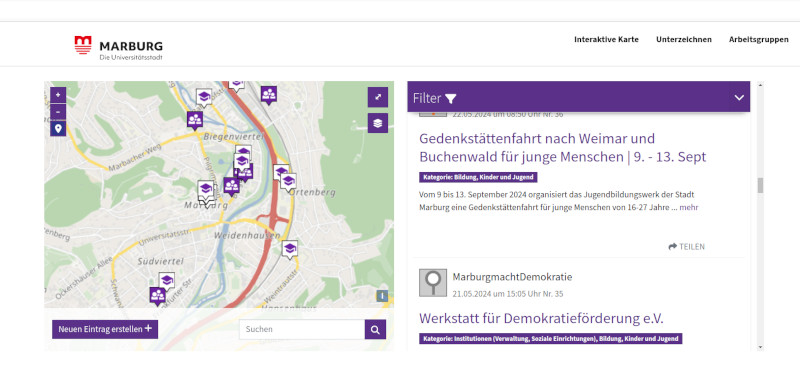Expand the Filter panel chevron
The image size is (800, 390).
[x=739, y=98]
